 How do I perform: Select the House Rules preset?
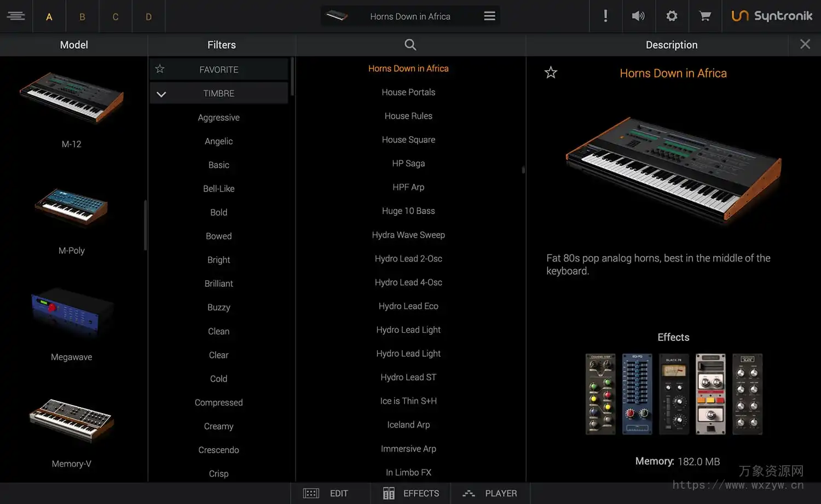coord(408,115)
